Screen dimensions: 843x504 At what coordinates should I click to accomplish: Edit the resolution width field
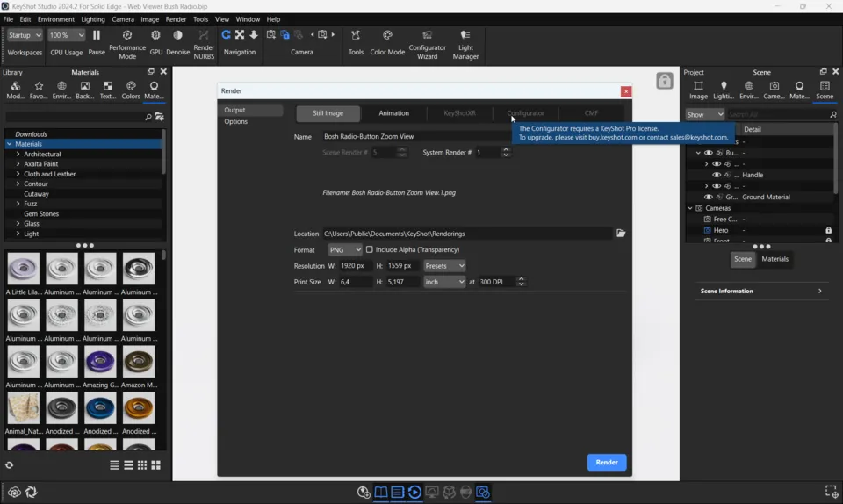[355, 266]
